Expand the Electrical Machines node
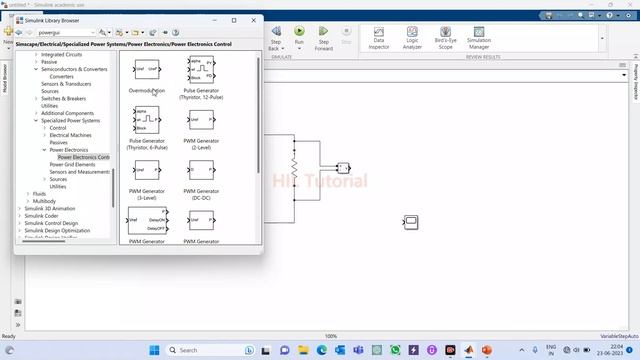The height and width of the screenshot is (360, 640). click(44, 135)
